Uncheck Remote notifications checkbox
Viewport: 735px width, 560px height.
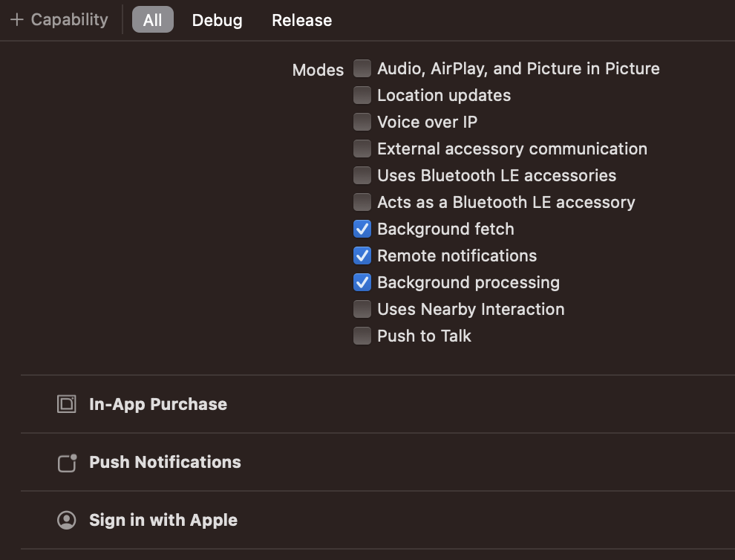[362, 255]
